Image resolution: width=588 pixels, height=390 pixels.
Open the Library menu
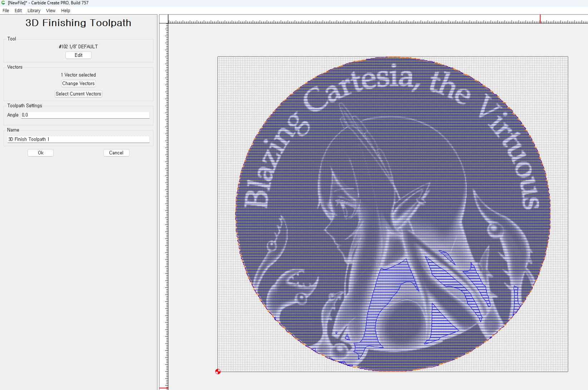(x=34, y=11)
